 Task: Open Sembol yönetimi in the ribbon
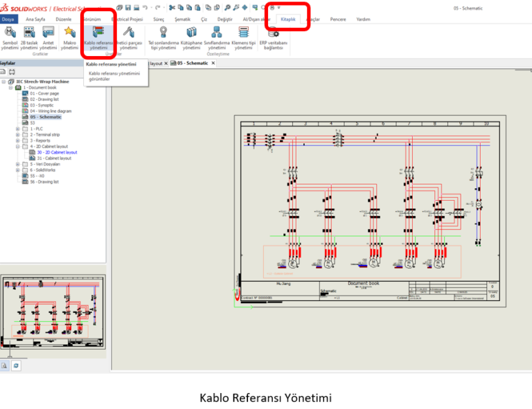point(10,38)
